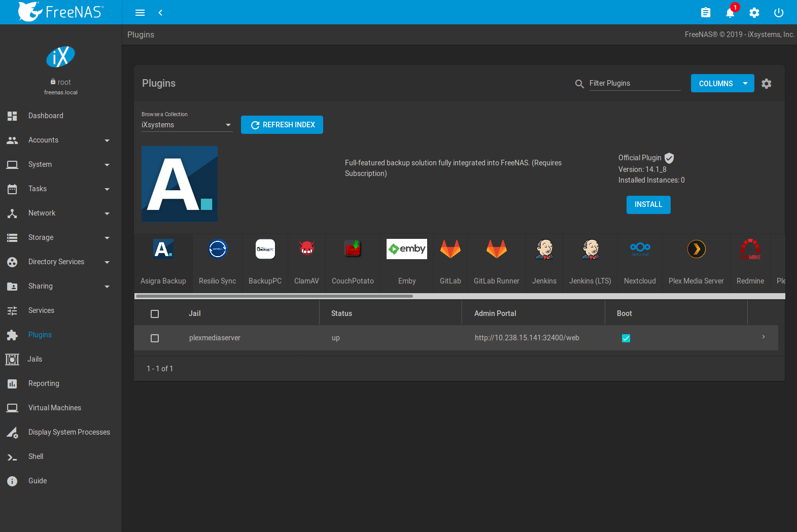
Task: Open table settings gear beside Columns
Action: [767, 84]
